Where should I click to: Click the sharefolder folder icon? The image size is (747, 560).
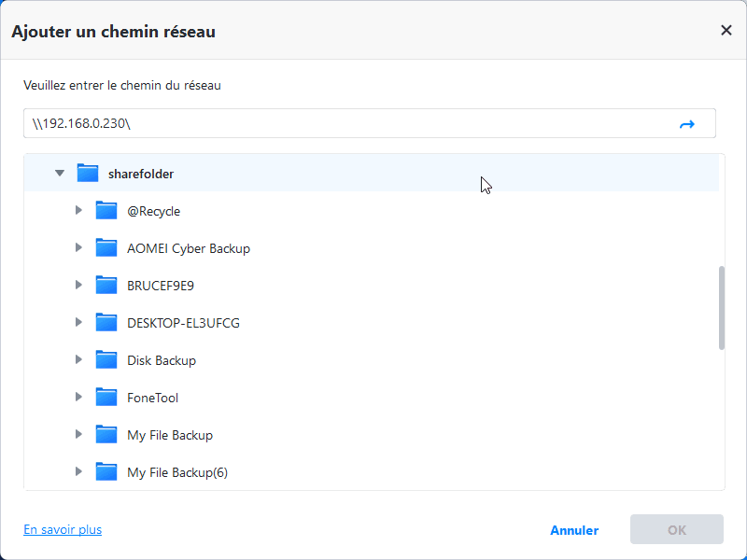pos(88,174)
